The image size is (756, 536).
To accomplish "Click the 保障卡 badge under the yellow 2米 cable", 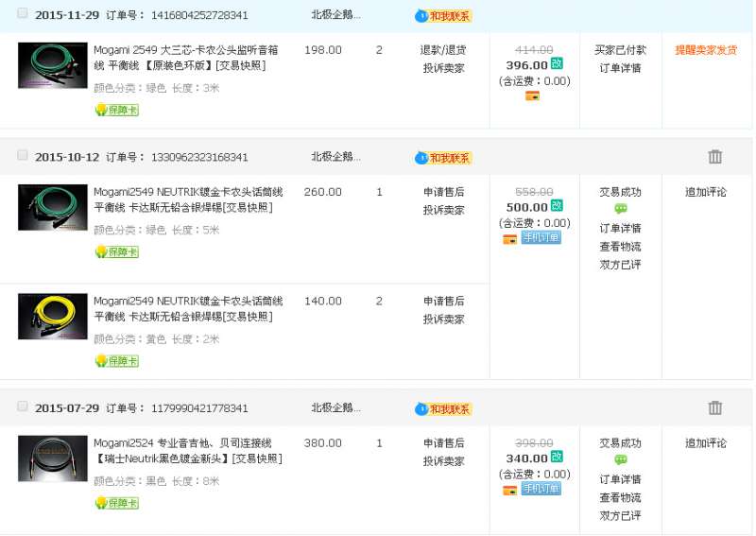I will pos(116,361).
